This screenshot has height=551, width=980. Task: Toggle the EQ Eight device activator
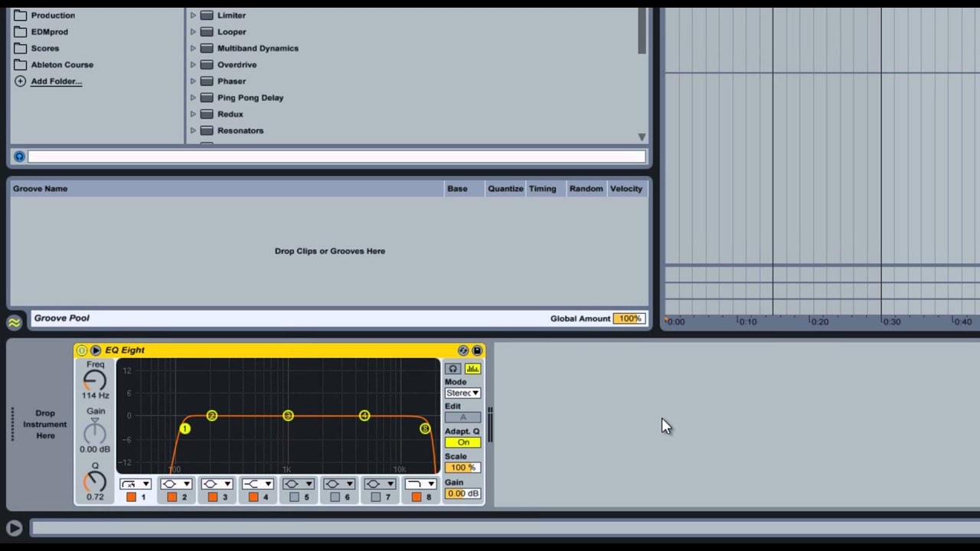(81, 350)
